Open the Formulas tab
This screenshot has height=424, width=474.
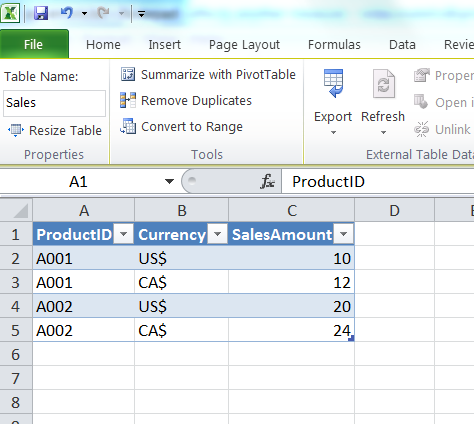point(334,44)
